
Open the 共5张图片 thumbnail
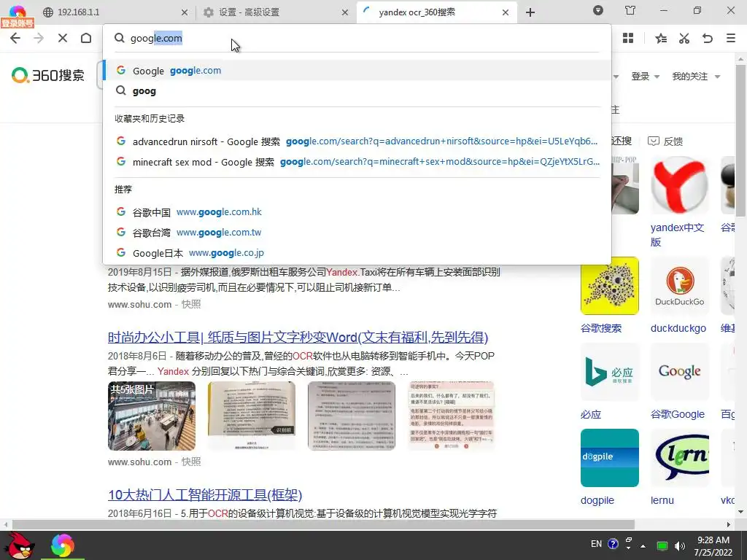click(152, 416)
